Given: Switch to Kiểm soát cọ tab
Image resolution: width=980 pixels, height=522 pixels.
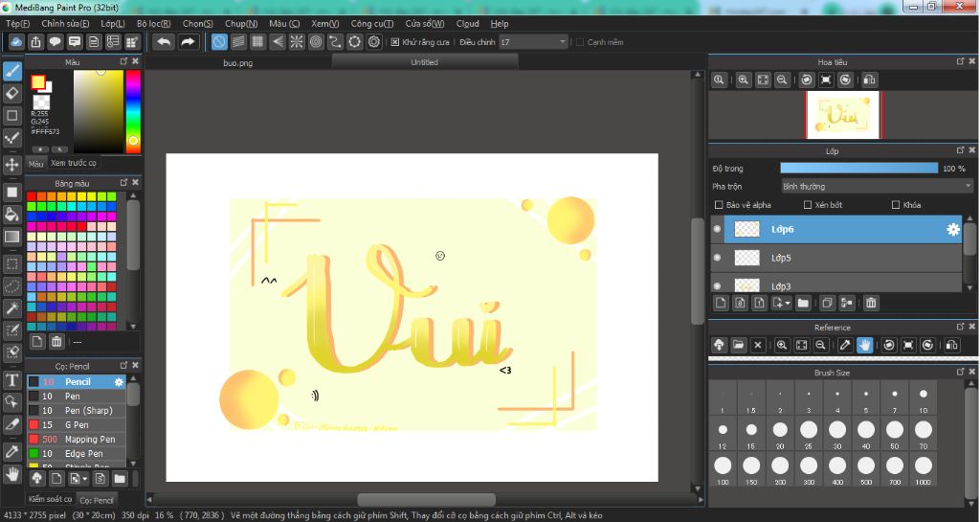Looking at the screenshot, I should (x=50, y=499).
